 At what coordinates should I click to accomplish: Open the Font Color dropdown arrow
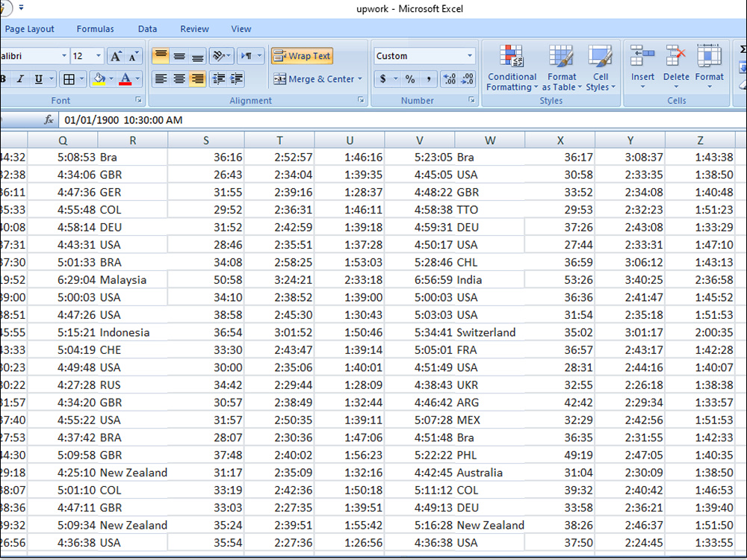tap(137, 79)
